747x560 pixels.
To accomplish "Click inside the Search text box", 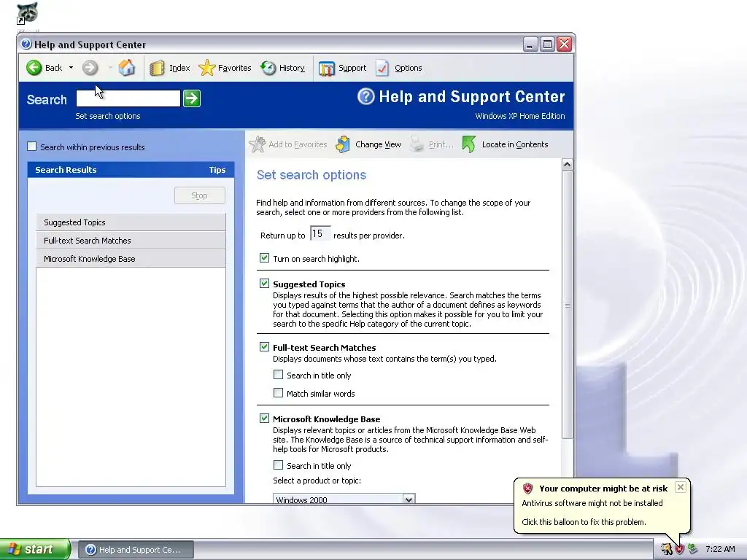I will pyautogui.click(x=128, y=98).
